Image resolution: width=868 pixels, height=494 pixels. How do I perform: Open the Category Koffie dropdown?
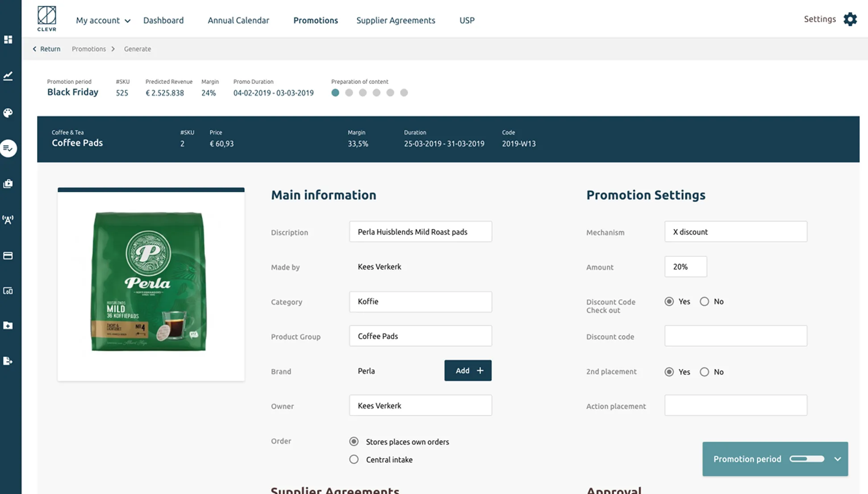(420, 302)
